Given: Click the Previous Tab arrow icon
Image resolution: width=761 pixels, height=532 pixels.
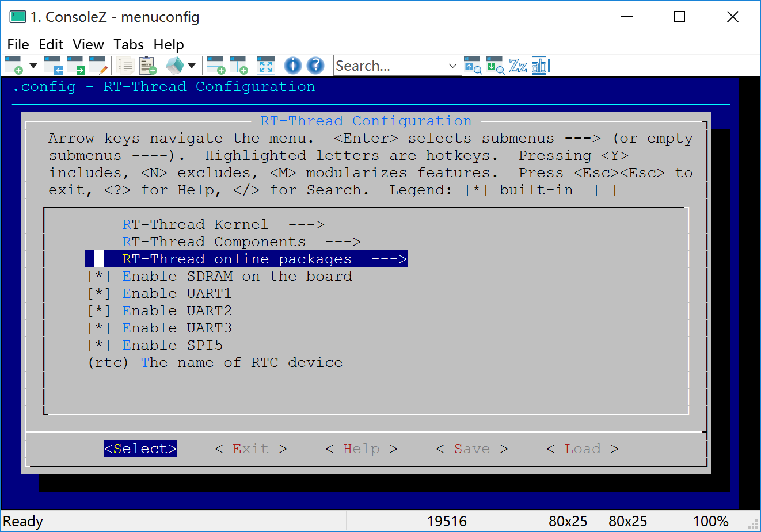Looking at the screenshot, I should pos(54,66).
